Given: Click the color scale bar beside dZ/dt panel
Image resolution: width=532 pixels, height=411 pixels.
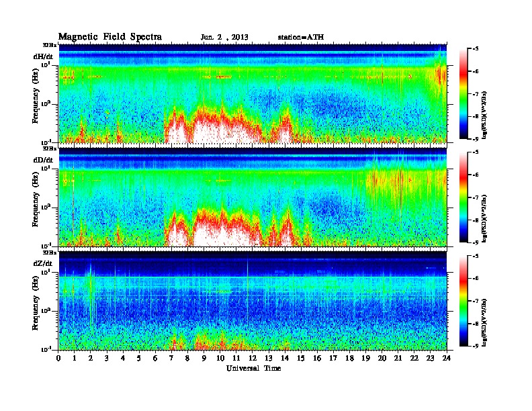Looking at the screenshot, I should (x=463, y=301).
